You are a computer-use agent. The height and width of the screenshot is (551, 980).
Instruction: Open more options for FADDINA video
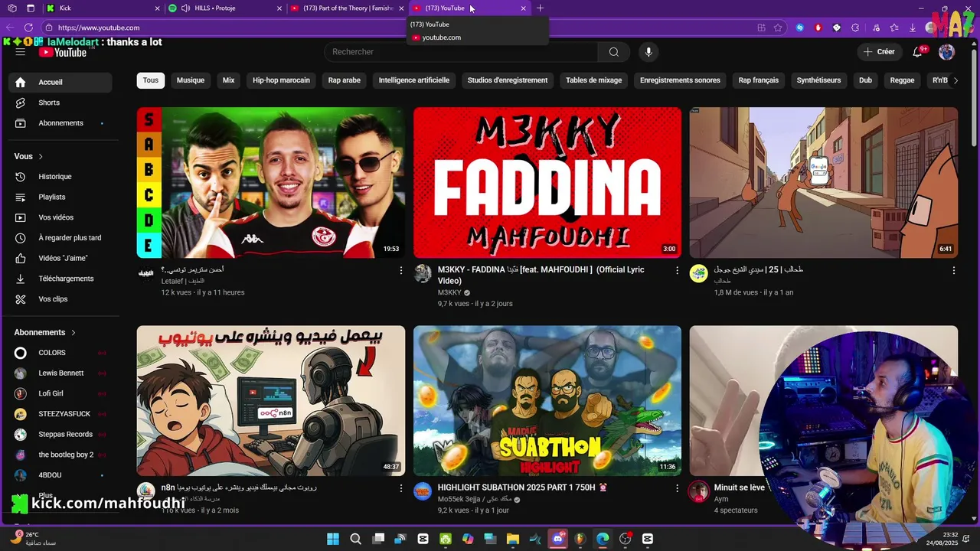coord(677,270)
